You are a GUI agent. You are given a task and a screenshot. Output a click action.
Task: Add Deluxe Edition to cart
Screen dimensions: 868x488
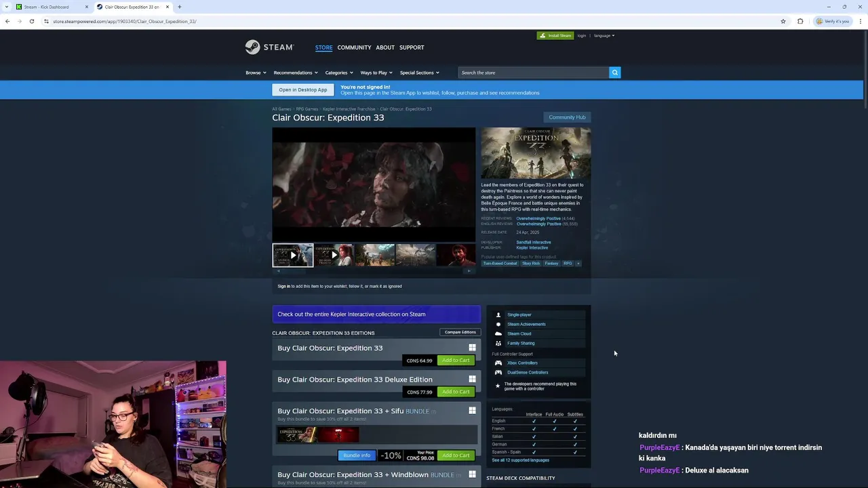click(456, 391)
